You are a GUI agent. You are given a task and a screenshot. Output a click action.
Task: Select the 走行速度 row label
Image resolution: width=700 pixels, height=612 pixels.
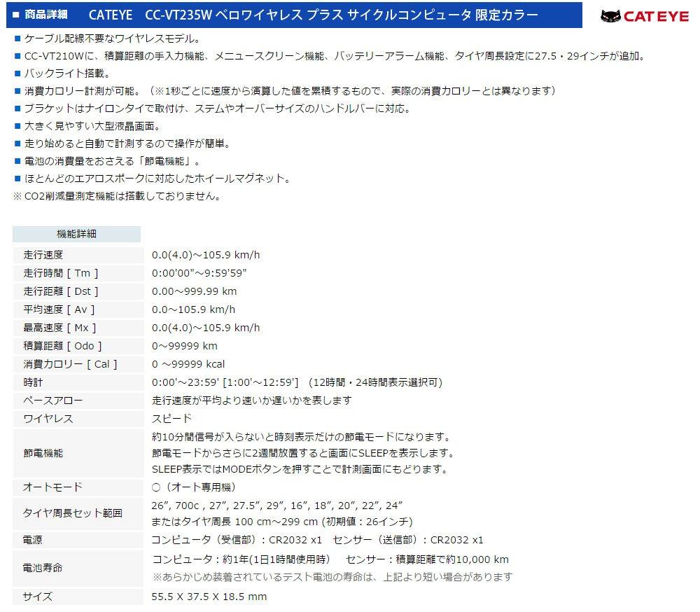click(43, 255)
